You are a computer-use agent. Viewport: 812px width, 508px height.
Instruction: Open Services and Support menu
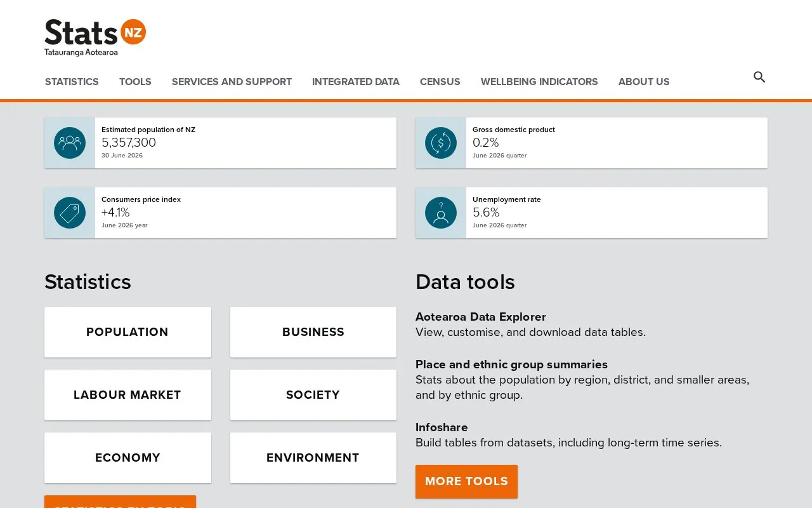coord(232,82)
